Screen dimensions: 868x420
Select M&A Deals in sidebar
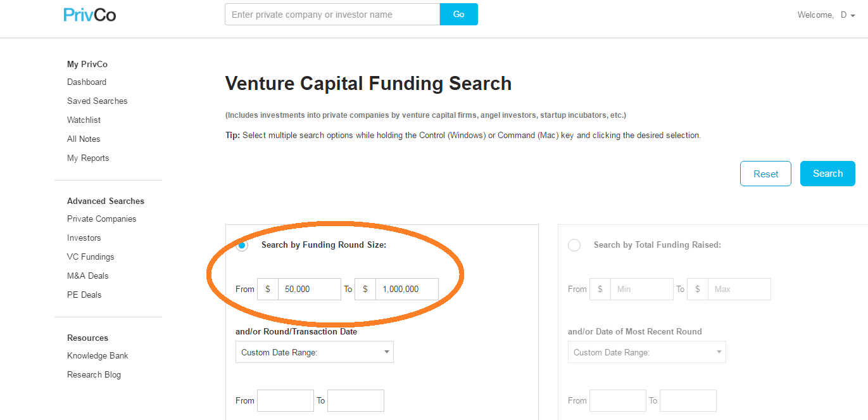[88, 276]
